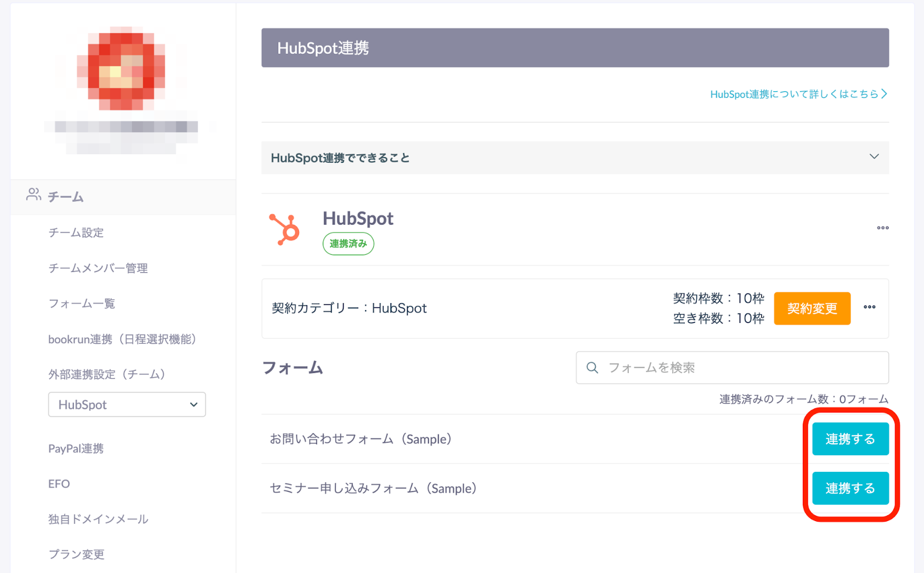924x573 pixels.
Task: Click the green 連携済み status badge
Action: pyautogui.click(x=348, y=244)
